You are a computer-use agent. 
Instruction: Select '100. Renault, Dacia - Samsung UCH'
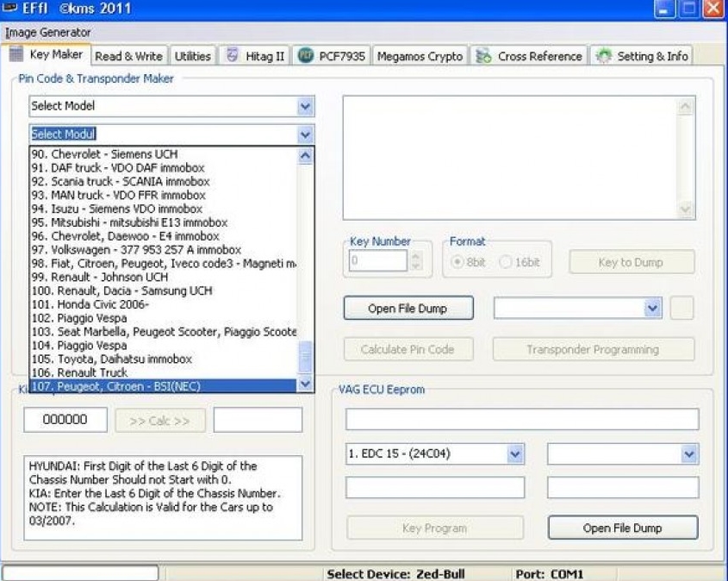[x=163, y=290]
